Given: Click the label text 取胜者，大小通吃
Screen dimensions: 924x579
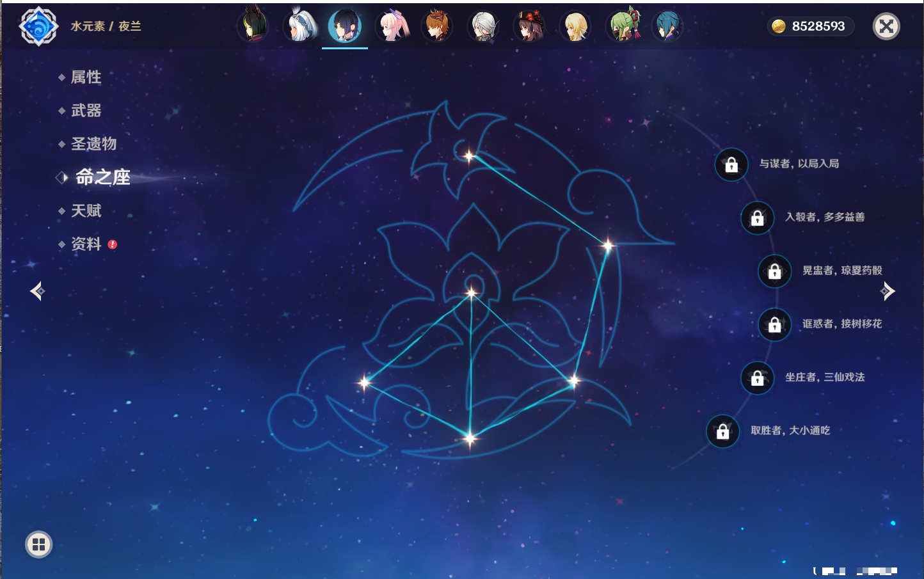Looking at the screenshot, I should click(x=790, y=431).
